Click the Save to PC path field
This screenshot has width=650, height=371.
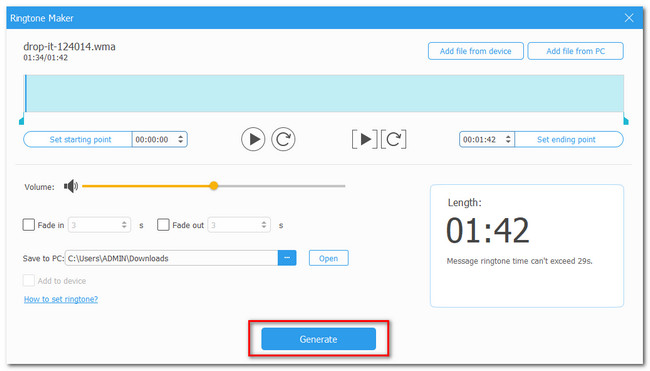point(172,258)
